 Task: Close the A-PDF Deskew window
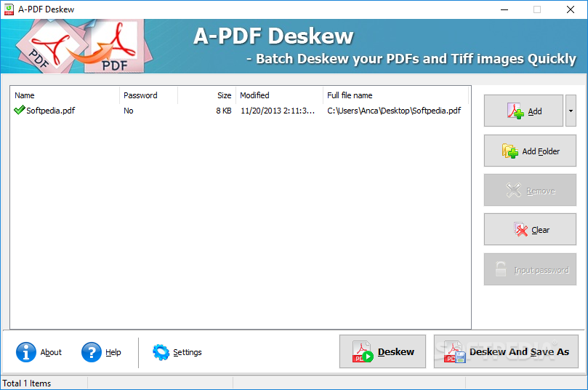pos(571,9)
